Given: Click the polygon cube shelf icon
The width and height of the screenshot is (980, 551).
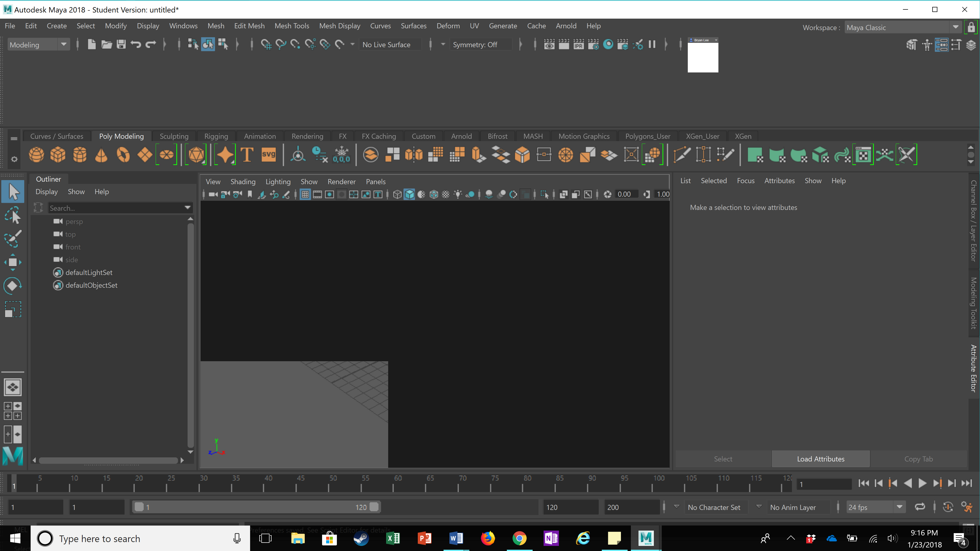Looking at the screenshot, I should click(x=58, y=155).
